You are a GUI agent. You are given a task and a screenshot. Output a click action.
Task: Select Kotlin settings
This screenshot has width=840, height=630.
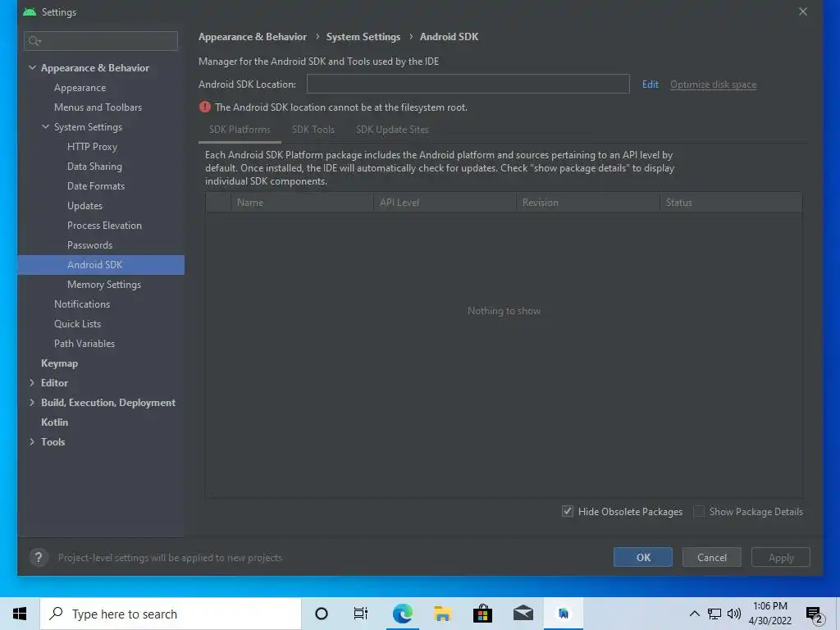55,422
